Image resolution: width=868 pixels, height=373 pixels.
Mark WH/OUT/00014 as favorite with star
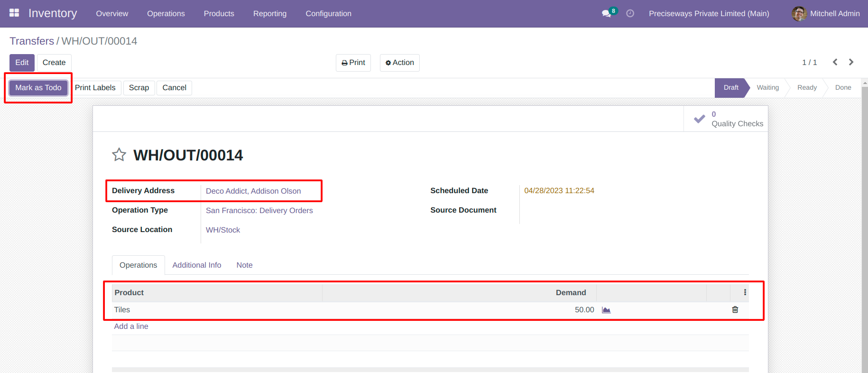click(x=119, y=155)
